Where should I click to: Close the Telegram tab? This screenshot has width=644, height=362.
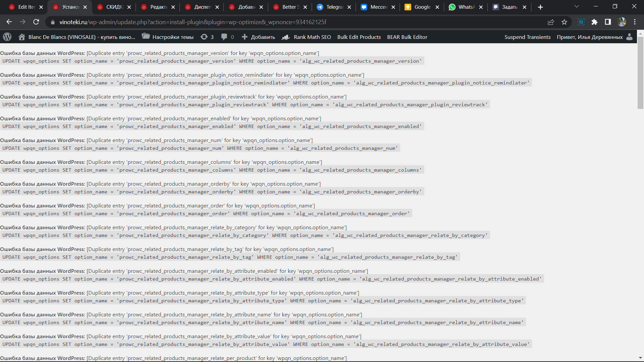tap(349, 7)
